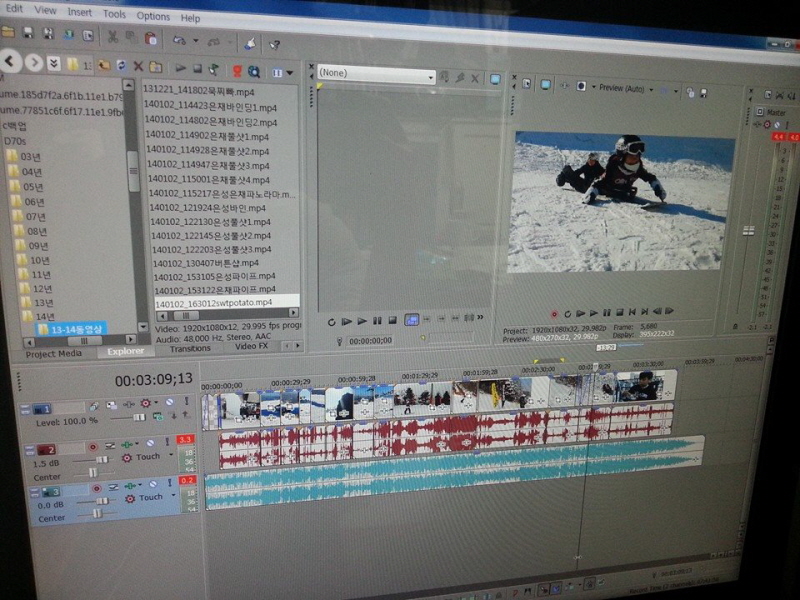Switch to the Transitions tab
Image resolution: width=800 pixels, height=600 pixels.
(x=190, y=348)
